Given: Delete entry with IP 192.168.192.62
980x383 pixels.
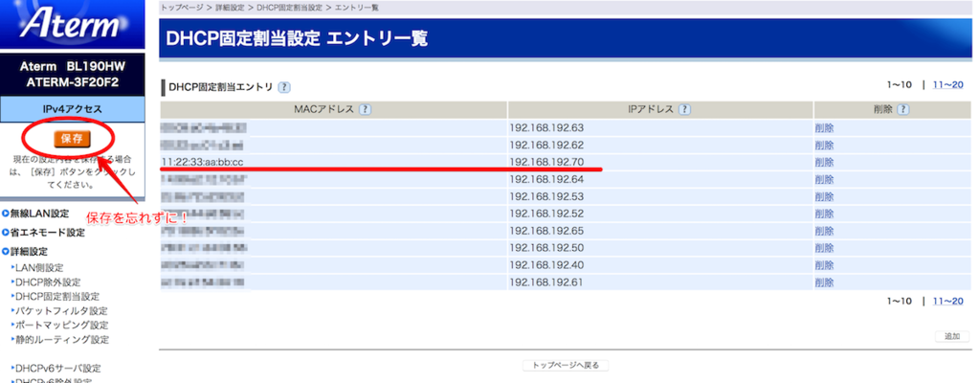Looking at the screenshot, I should pos(824,146).
